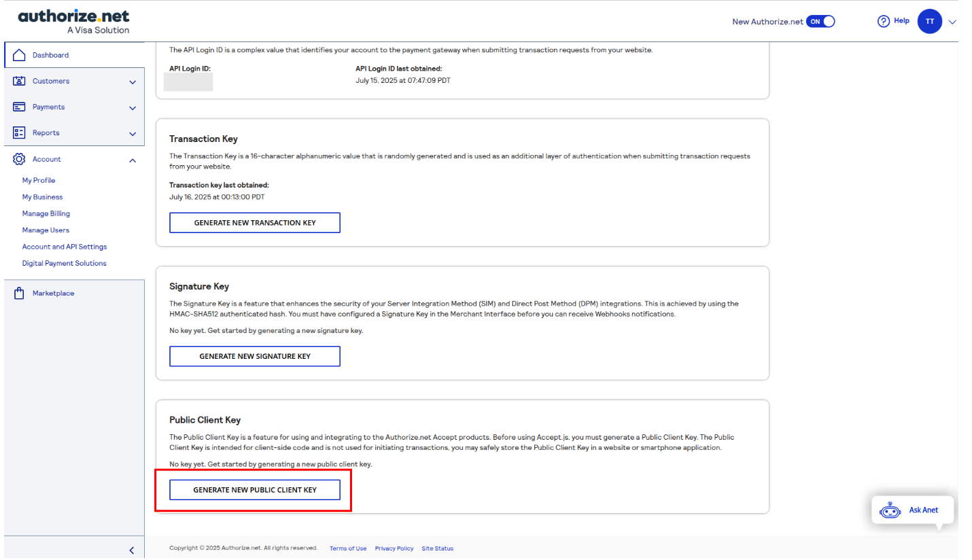Go to My Business

click(x=42, y=197)
